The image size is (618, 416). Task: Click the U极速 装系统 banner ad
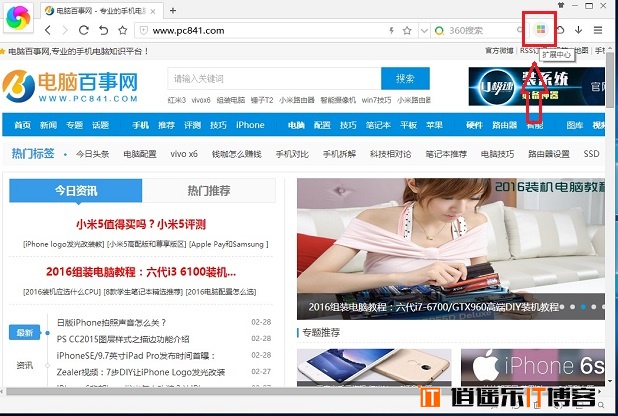pyautogui.click(x=536, y=86)
